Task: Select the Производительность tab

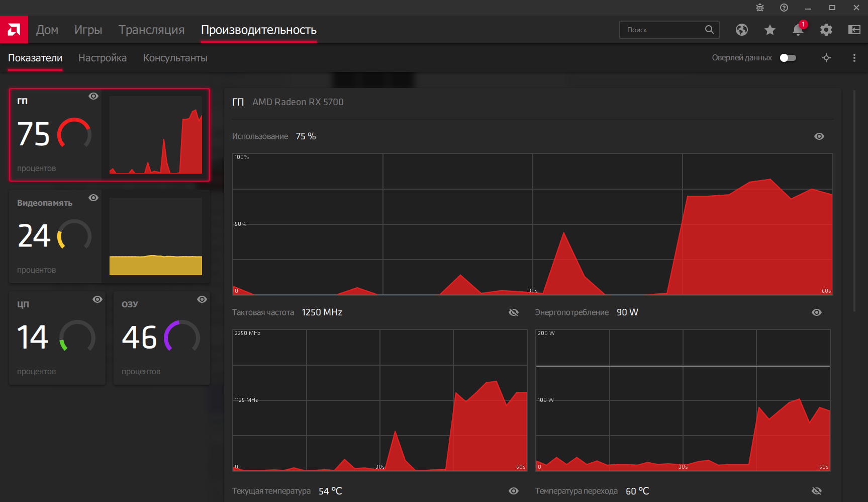Action: [x=259, y=30]
